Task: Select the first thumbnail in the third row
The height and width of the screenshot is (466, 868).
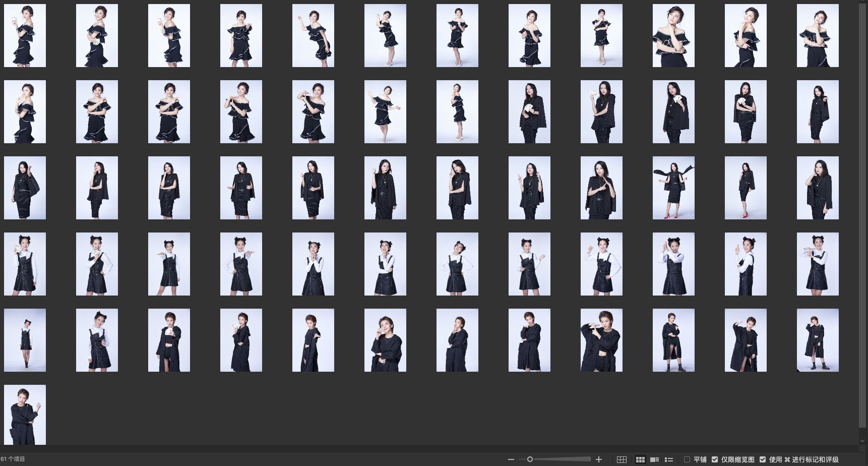Action: coord(25,188)
